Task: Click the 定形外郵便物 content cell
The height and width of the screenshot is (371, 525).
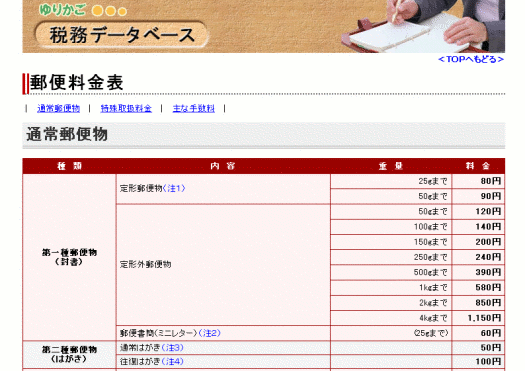Action: tap(223, 265)
